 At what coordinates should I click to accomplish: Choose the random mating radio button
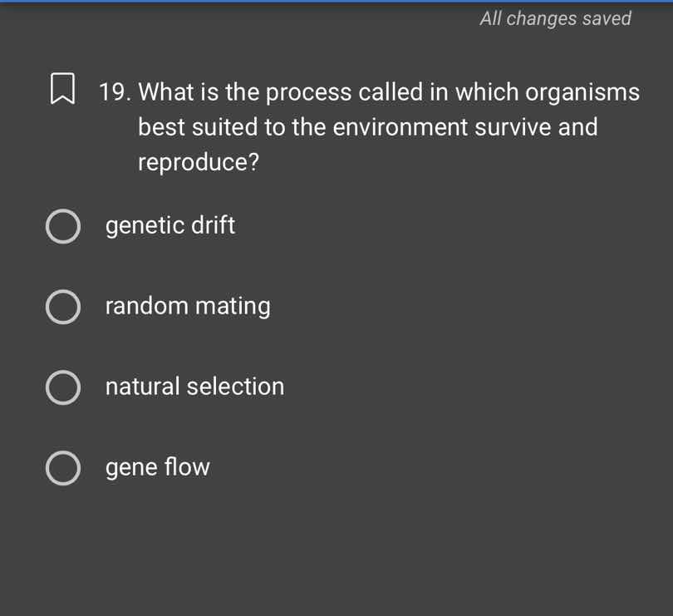pyautogui.click(x=63, y=307)
